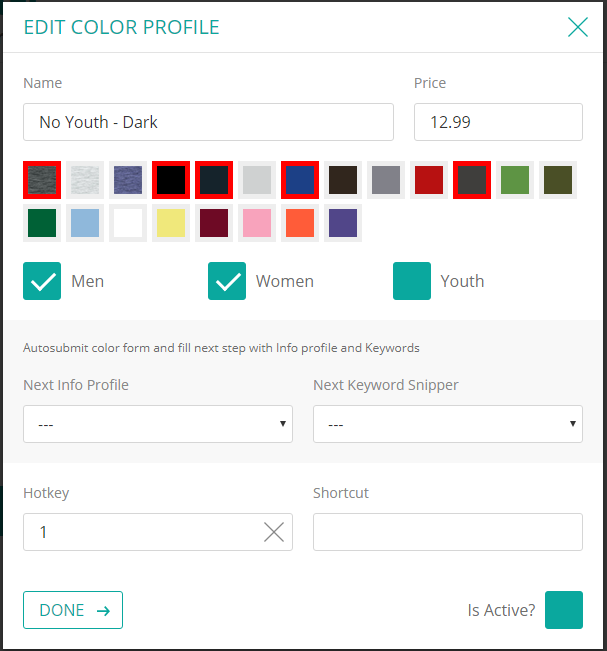Choose the orange color swatch
The width and height of the screenshot is (607, 651).
[x=300, y=223]
